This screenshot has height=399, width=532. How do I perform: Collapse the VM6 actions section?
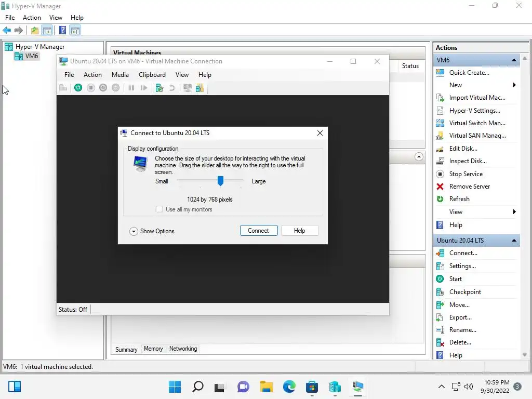514,60
